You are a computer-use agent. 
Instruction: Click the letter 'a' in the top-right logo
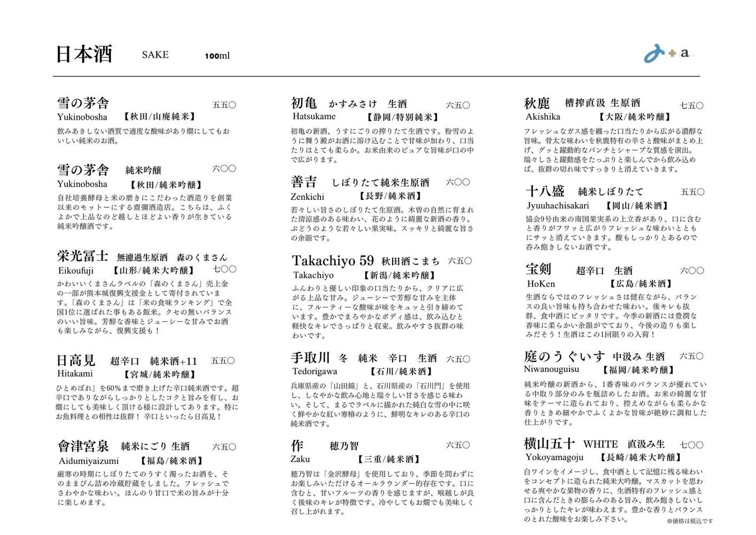point(684,53)
